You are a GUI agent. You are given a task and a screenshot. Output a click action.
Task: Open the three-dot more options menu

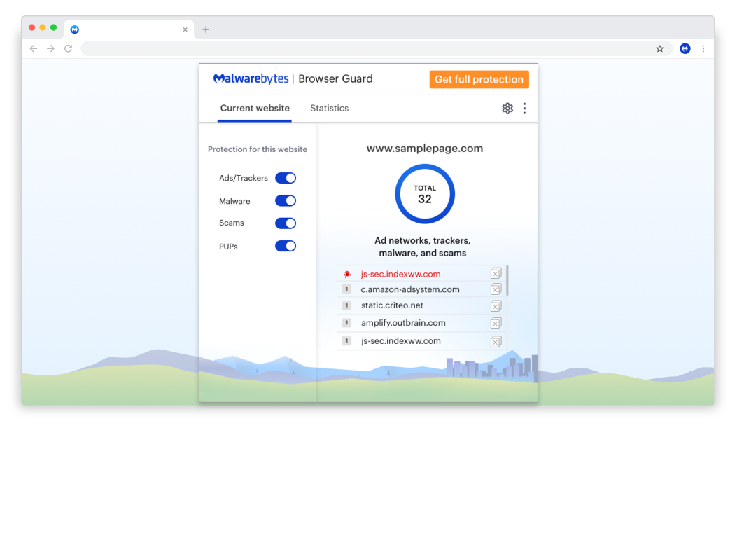pyautogui.click(x=524, y=109)
